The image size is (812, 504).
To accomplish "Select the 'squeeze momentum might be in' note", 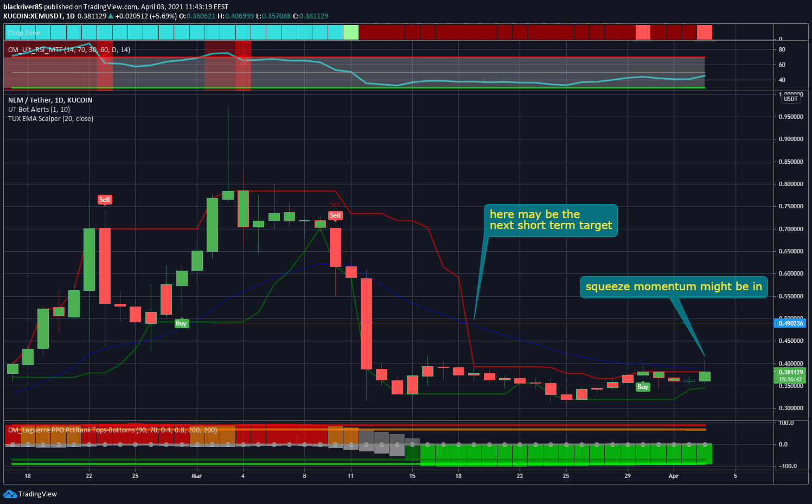I will click(x=674, y=287).
